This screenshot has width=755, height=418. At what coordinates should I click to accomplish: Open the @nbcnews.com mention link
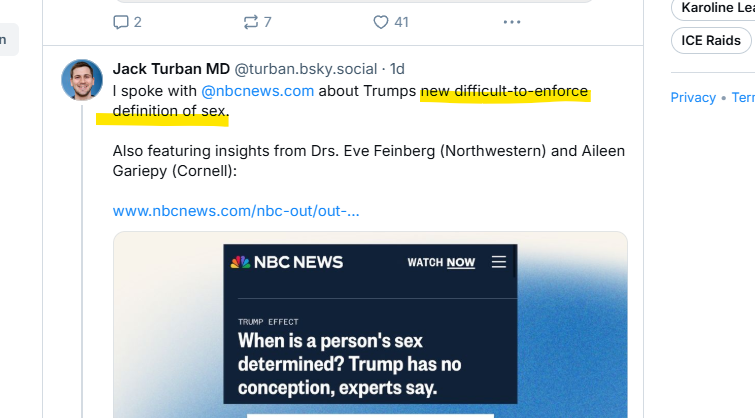click(x=258, y=91)
